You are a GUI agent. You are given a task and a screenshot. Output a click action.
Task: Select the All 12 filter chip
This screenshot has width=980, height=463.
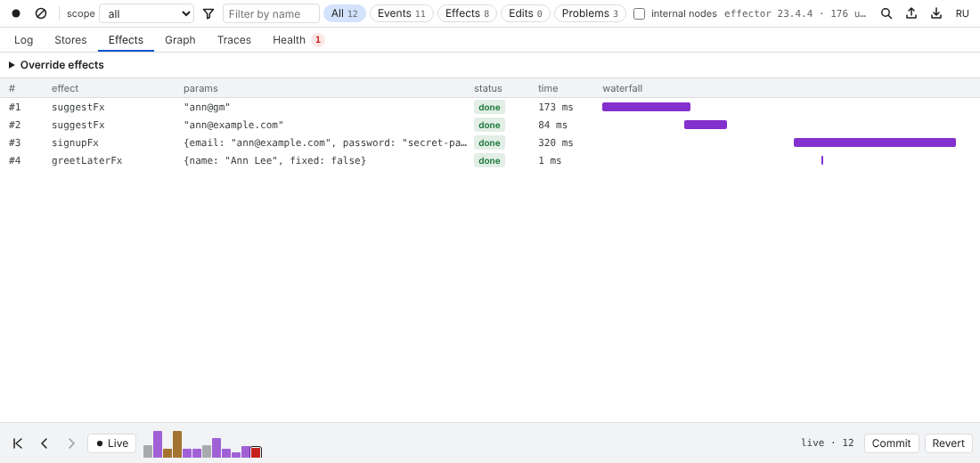[345, 13]
